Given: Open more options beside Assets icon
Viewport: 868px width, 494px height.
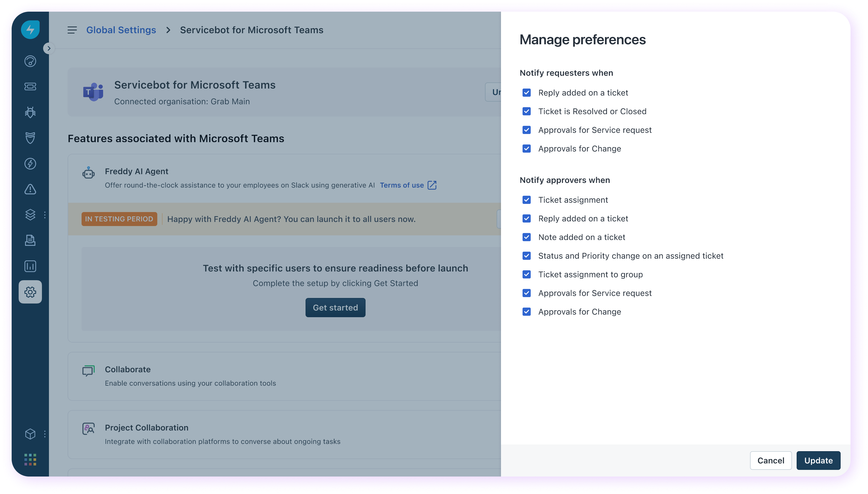Looking at the screenshot, I should [x=45, y=214].
